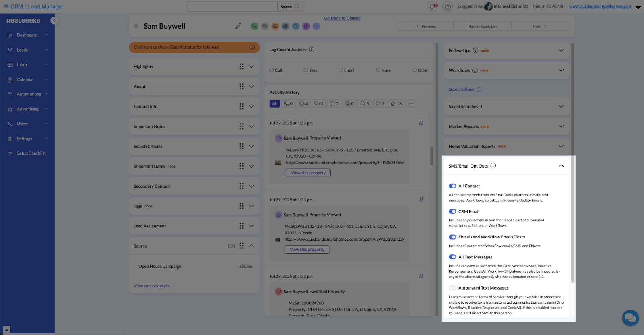
Task: Click the View source details link
Action: (x=152, y=286)
